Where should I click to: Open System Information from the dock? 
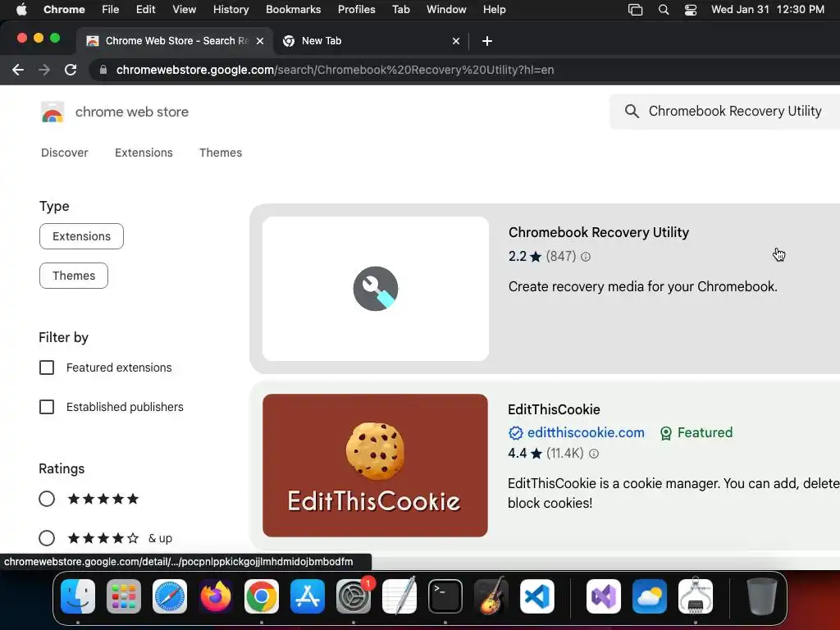pos(696,596)
